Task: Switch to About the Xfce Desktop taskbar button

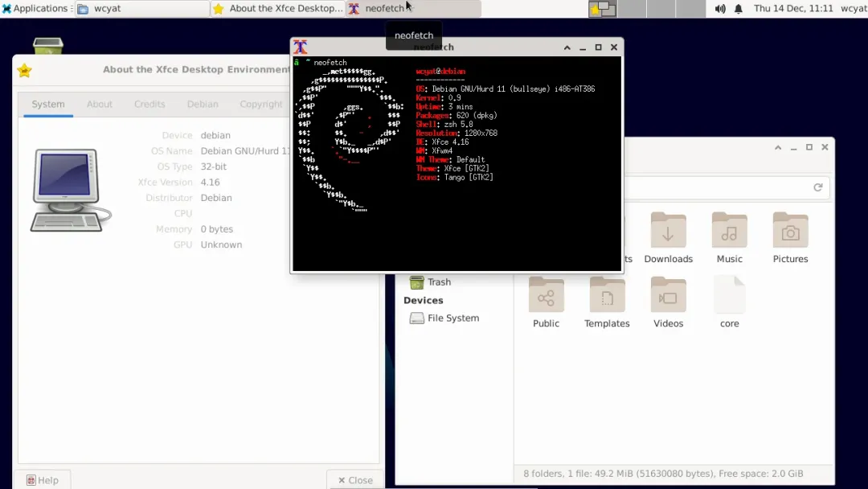Action: tap(278, 8)
